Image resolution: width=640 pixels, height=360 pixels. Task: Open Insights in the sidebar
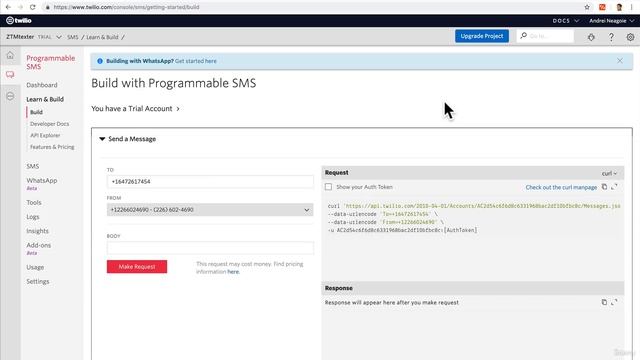[37, 231]
